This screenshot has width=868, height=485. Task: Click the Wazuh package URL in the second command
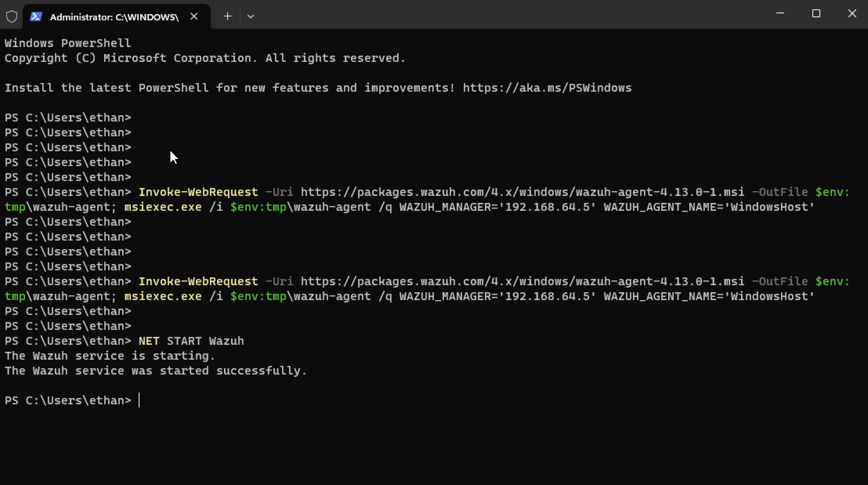(522, 281)
